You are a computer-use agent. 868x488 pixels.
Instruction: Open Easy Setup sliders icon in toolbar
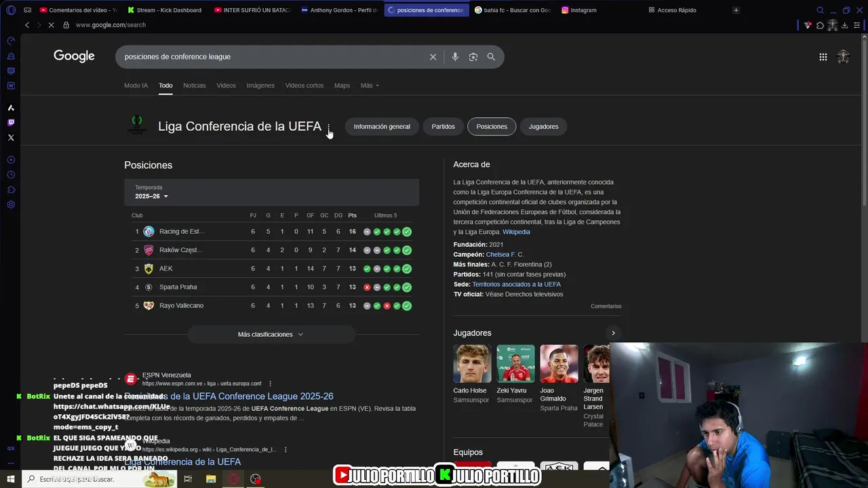856,25
